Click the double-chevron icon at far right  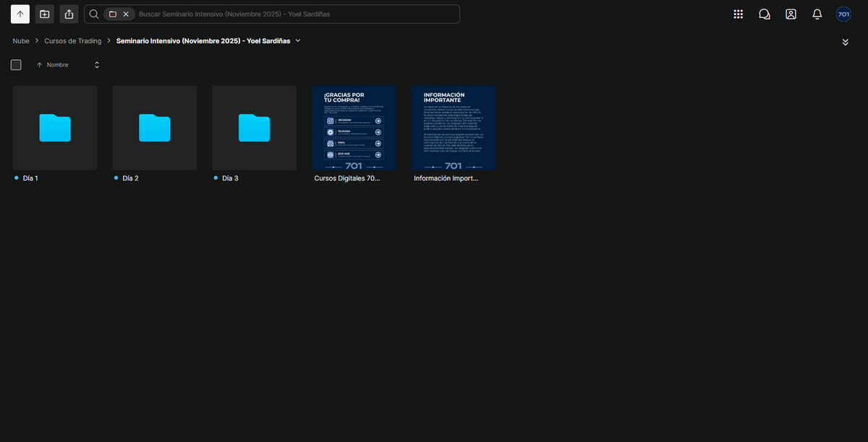(846, 42)
